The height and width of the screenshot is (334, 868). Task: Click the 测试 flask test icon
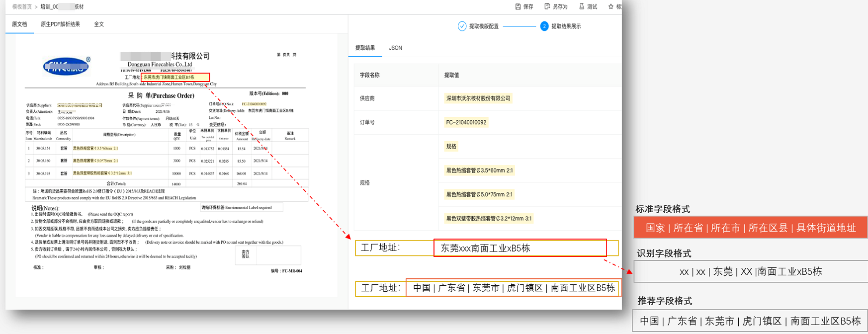tap(582, 6)
